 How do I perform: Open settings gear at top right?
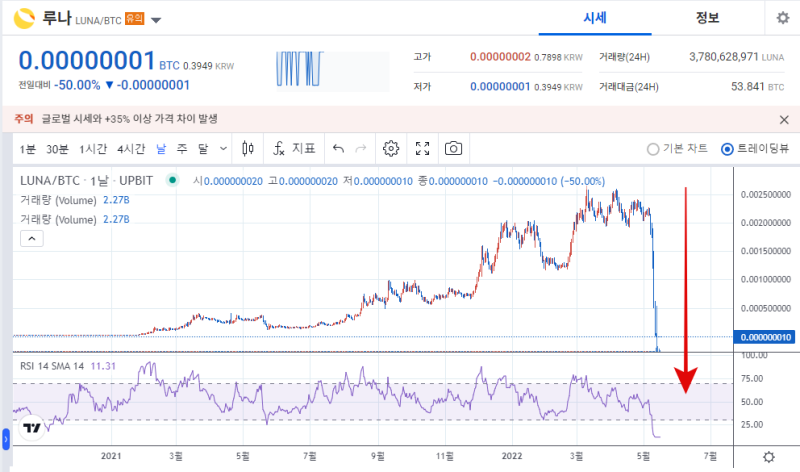point(783,18)
